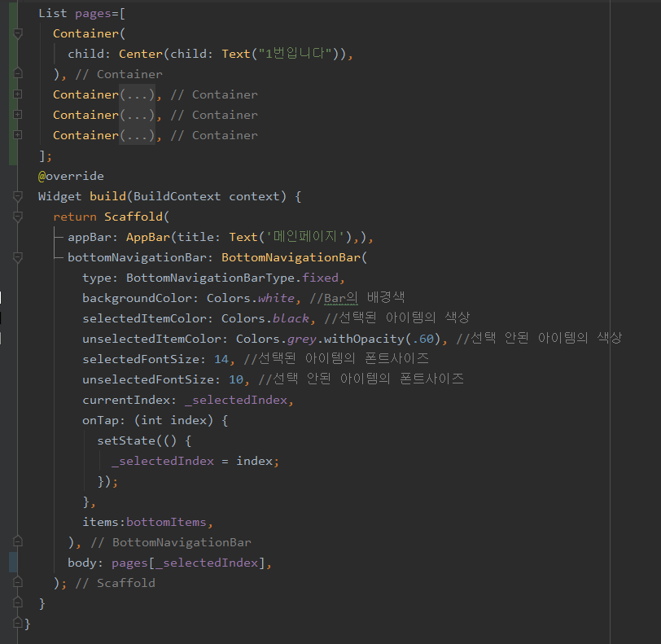Click the italic 'black' color constant
Screen dimensions: 661x644
(291, 318)
